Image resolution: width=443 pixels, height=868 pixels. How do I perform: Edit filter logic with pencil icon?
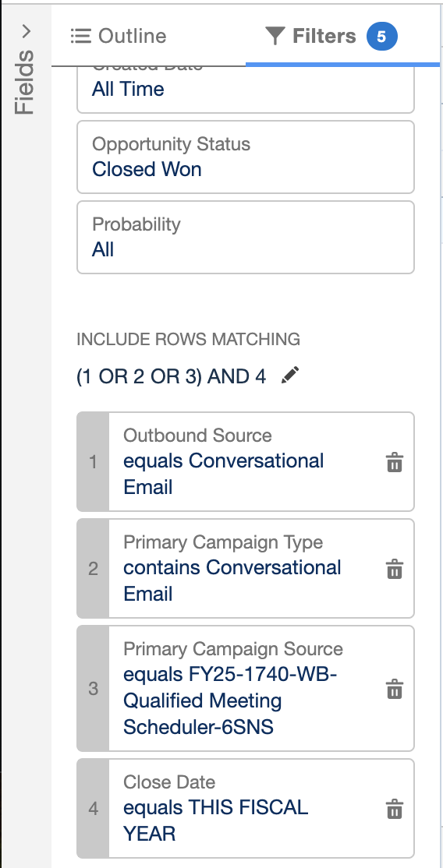pyautogui.click(x=290, y=376)
